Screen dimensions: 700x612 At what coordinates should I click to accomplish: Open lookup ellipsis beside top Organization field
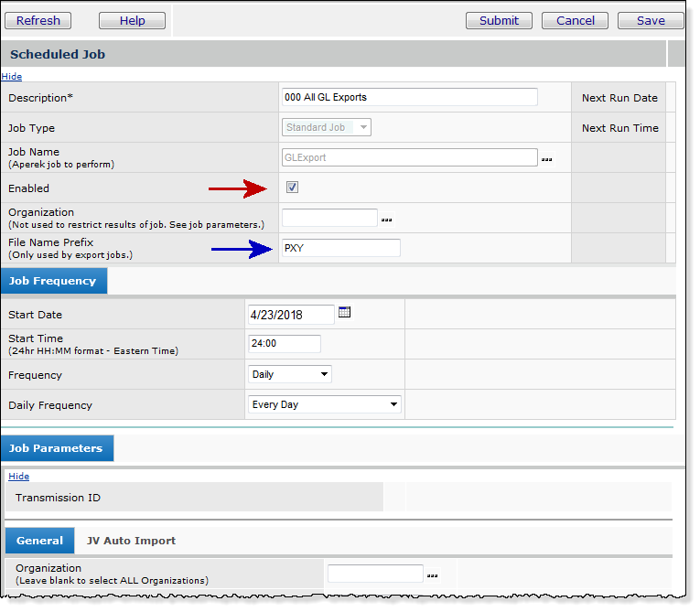tap(387, 220)
